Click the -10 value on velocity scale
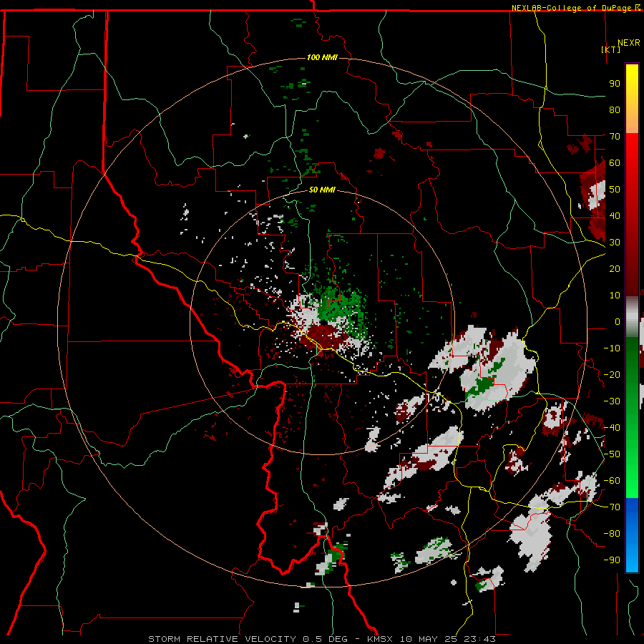The image size is (644, 644). point(612,348)
